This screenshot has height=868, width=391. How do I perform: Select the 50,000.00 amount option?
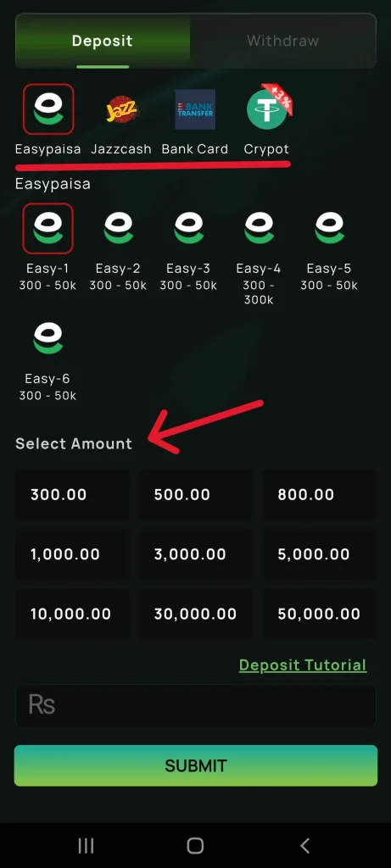(x=320, y=614)
